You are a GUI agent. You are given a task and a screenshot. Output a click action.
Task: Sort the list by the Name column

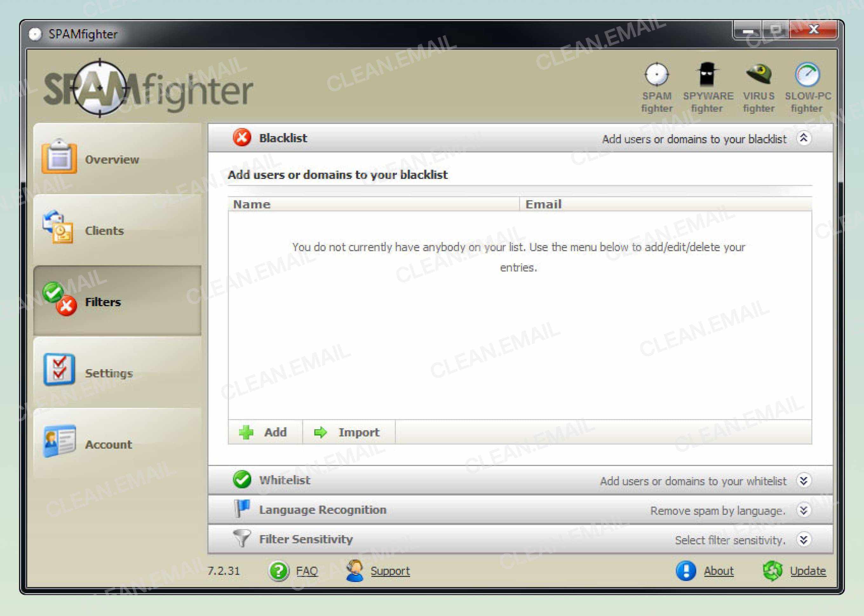click(252, 204)
